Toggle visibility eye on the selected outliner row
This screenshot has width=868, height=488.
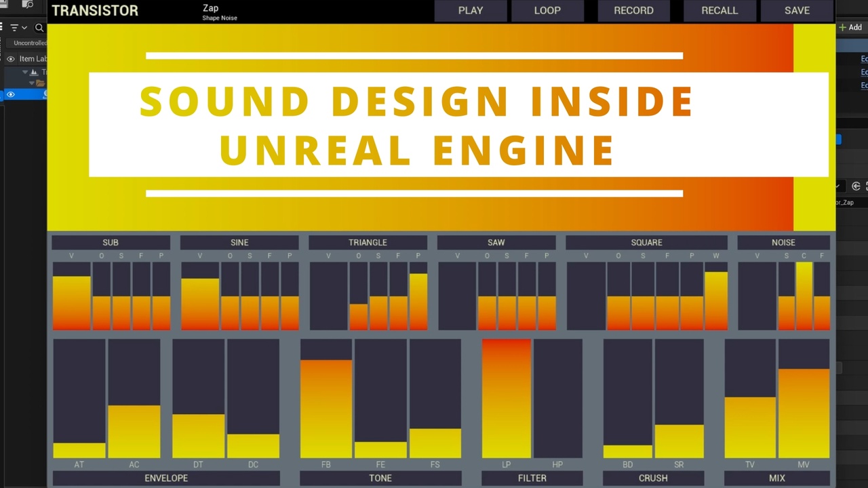pyautogui.click(x=10, y=94)
